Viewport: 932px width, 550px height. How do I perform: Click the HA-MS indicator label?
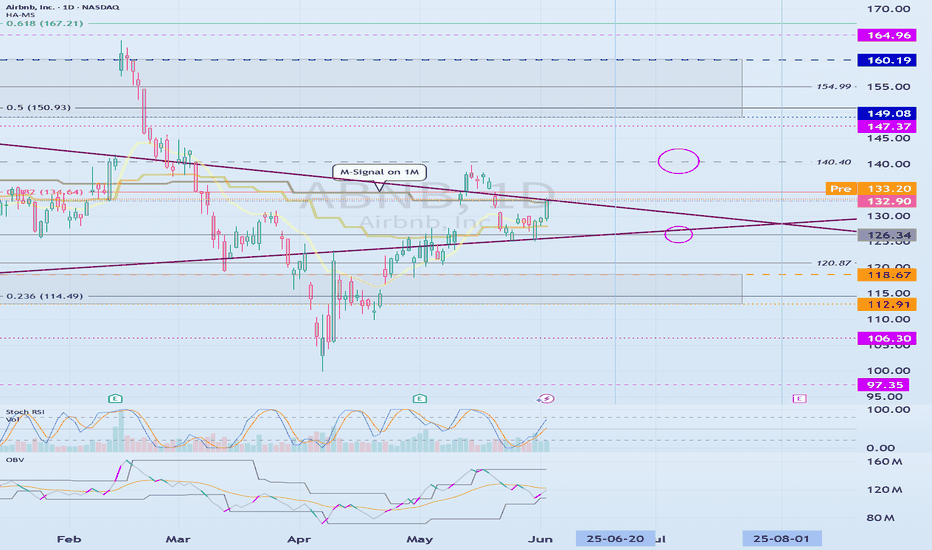click(x=21, y=15)
